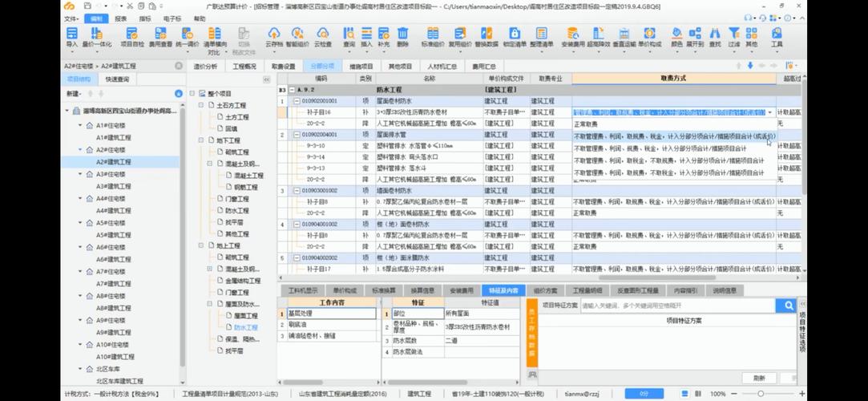This screenshot has width=868, height=401.
Task: Click the 过滤 filter funnel icon
Action: tap(734, 33)
